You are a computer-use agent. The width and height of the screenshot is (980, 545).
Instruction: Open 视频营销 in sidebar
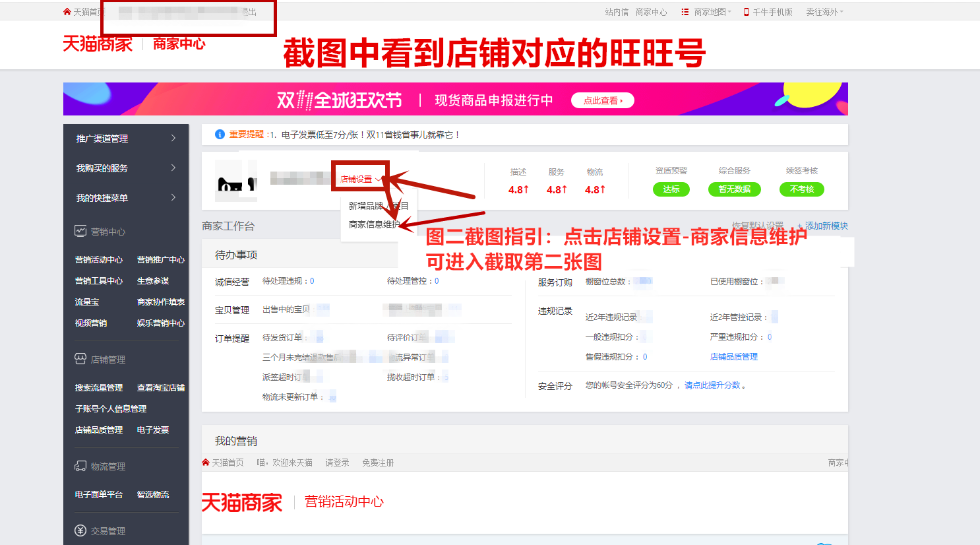[x=91, y=323]
